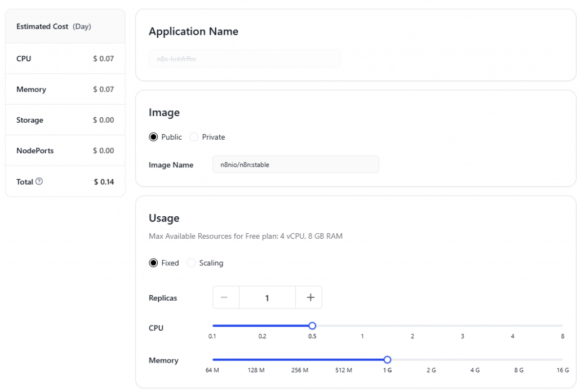Image resolution: width=577 pixels, height=392 pixels.
Task: Set Memory slider to 256 M
Action: pyautogui.click(x=300, y=359)
